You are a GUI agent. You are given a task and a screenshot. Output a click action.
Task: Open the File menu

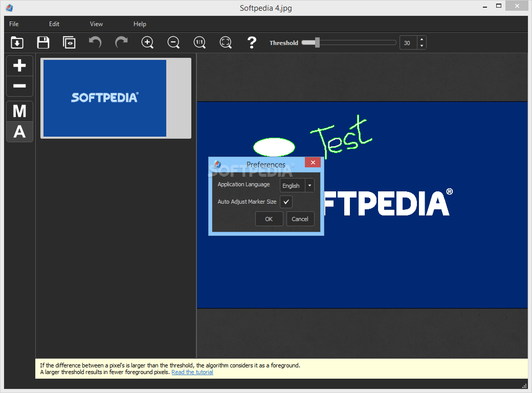tap(14, 24)
